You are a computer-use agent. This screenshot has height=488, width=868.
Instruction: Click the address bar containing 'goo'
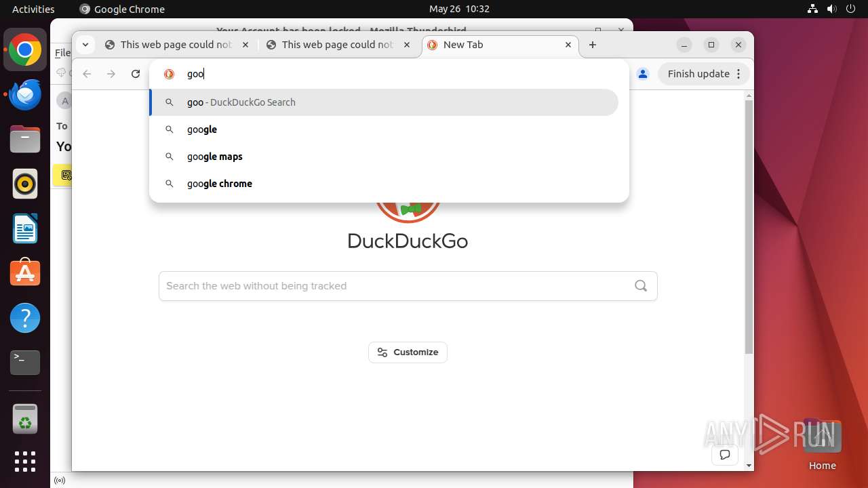coord(389,74)
